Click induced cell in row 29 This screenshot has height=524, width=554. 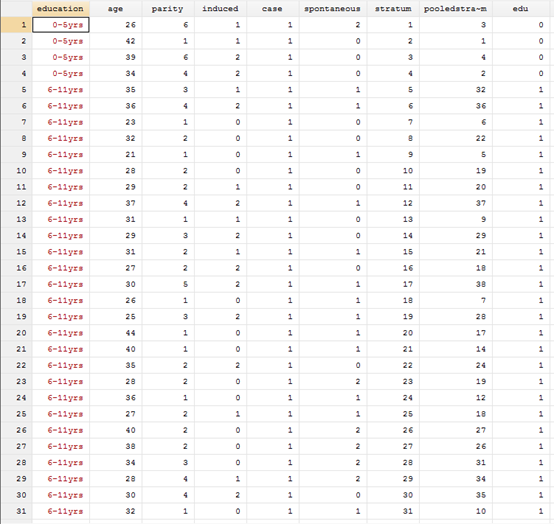click(220, 479)
